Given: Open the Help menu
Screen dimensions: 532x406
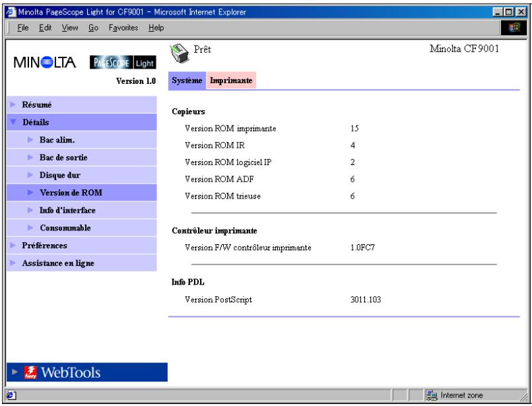Looking at the screenshot, I should pyautogui.click(x=156, y=28).
